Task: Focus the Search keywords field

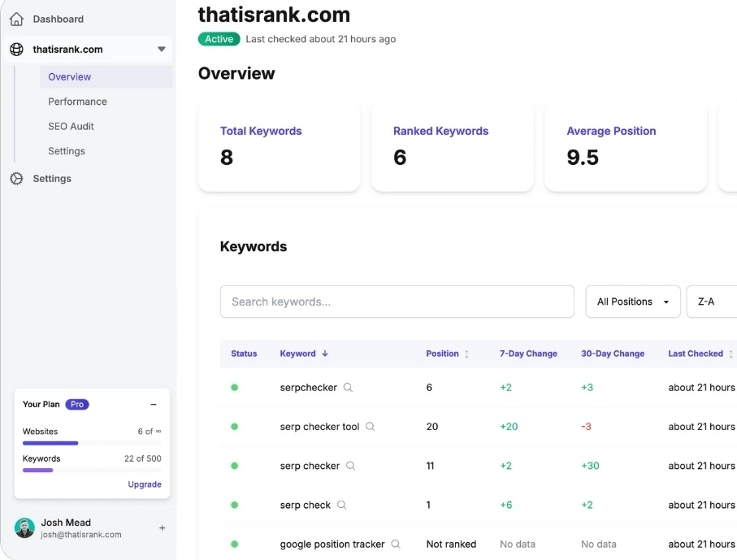Action: tap(397, 302)
